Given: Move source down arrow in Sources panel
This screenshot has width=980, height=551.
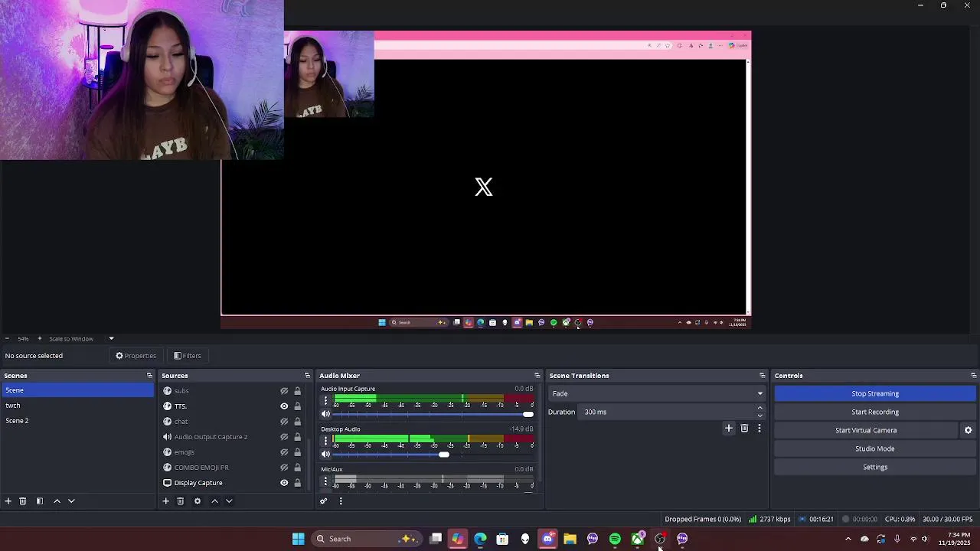Looking at the screenshot, I should (x=229, y=501).
